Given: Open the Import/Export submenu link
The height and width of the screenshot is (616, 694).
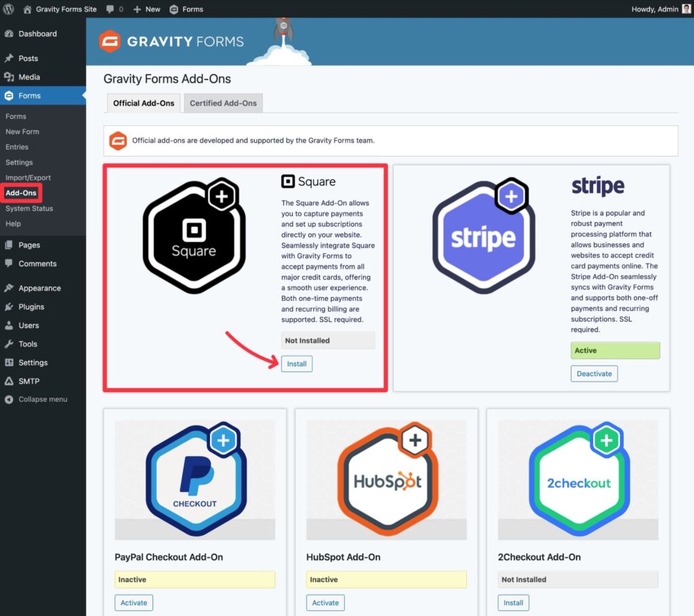Looking at the screenshot, I should [x=28, y=178].
